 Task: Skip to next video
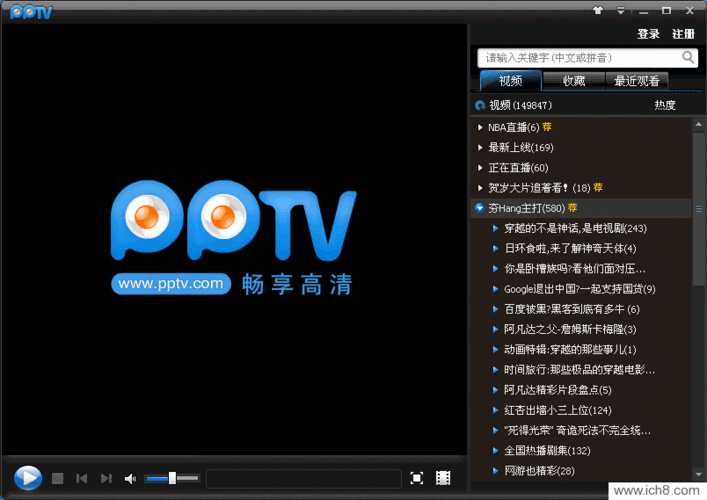106,478
